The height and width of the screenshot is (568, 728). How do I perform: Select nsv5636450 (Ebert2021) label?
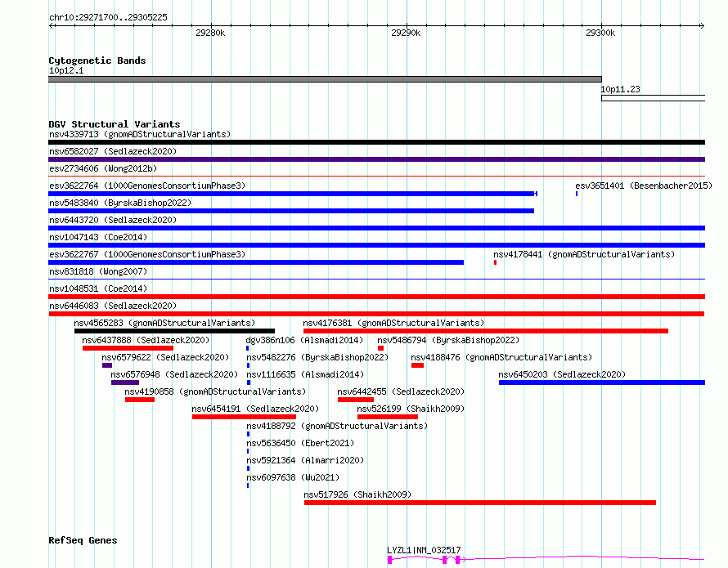tap(300, 443)
